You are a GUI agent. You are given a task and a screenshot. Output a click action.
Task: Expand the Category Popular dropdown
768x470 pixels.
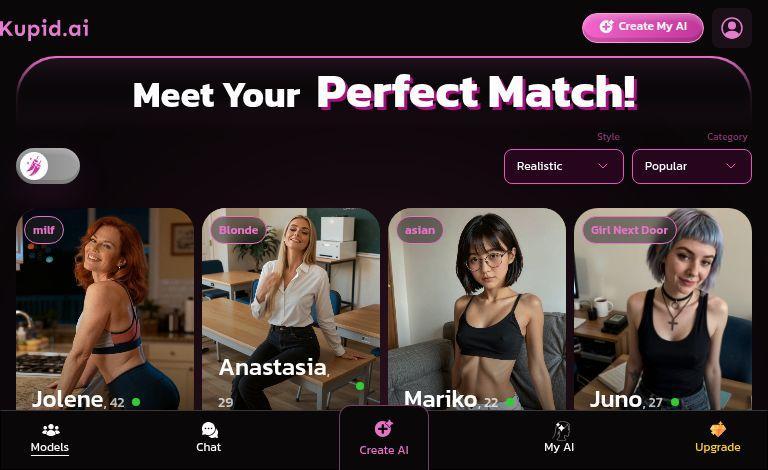point(692,166)
